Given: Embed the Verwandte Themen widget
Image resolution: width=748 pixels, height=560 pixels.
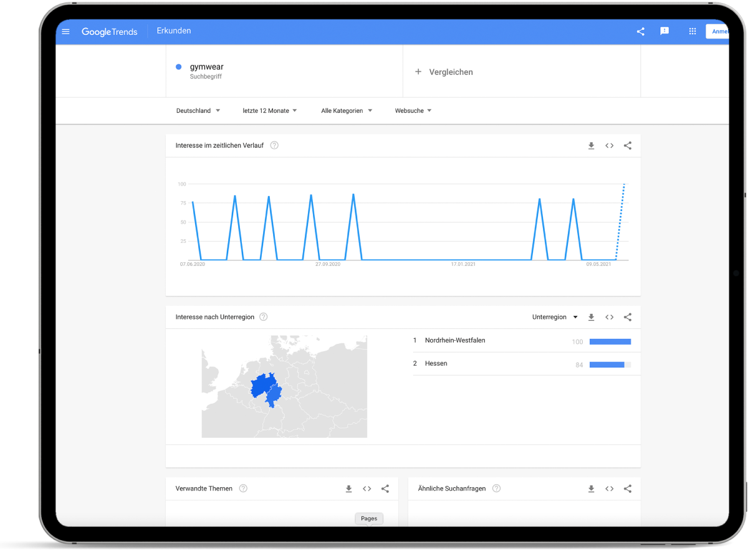Looking at the screenshot, I should click(367, 489).
